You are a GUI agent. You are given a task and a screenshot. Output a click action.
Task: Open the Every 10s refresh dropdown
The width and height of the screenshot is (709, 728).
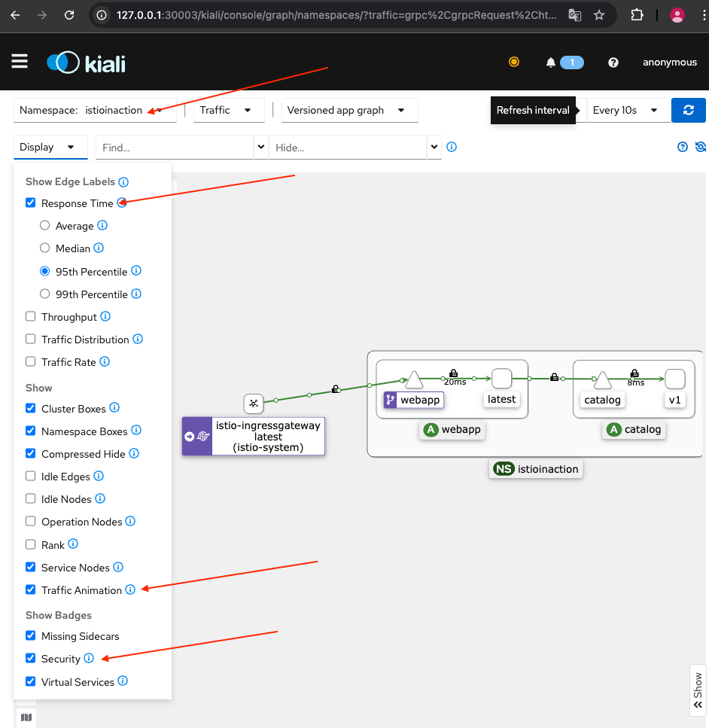(x=628, y=110)
